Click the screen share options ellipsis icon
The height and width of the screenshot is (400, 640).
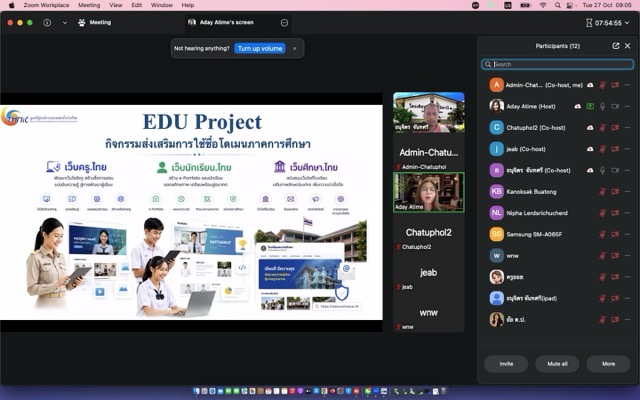click(284, 23)
